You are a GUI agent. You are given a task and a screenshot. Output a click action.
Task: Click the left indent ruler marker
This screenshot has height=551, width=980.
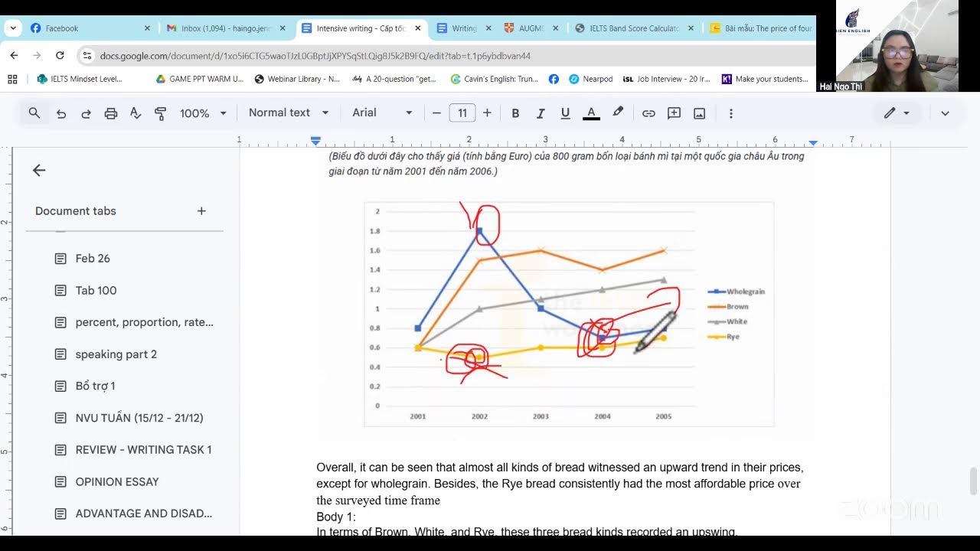pos(315,142)
